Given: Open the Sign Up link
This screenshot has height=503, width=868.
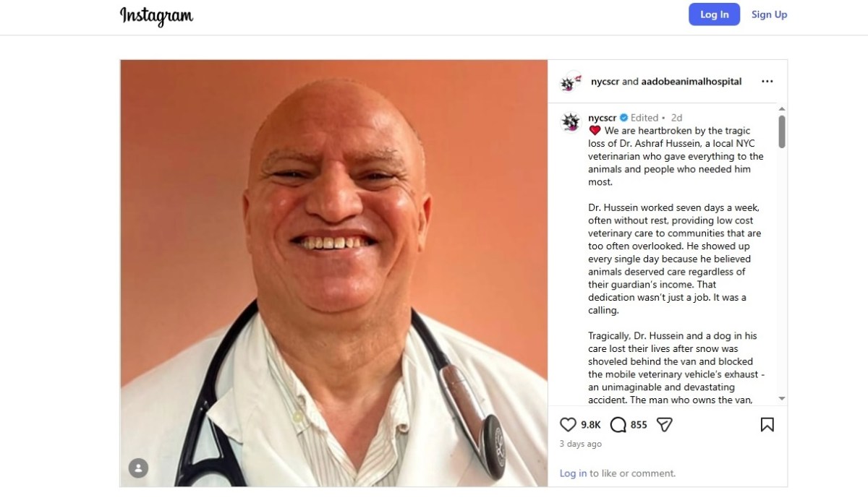Looking at the screenshot, I should click(769, 14).
